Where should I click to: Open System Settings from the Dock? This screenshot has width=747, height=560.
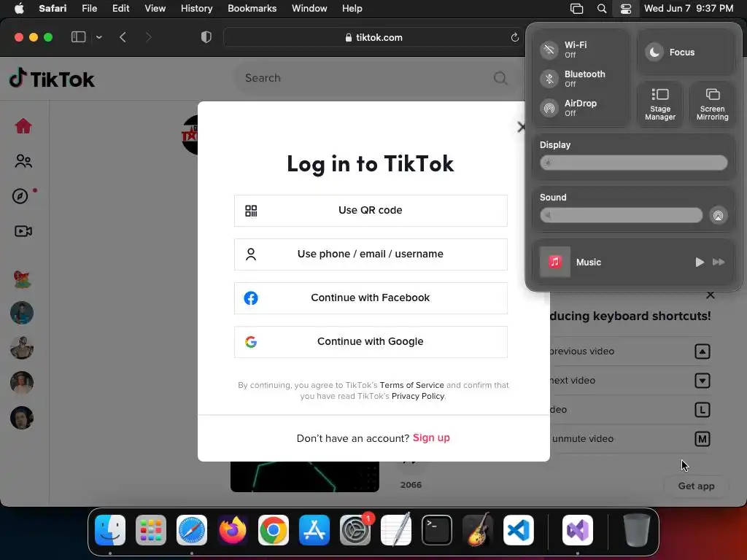coord(355,530)
